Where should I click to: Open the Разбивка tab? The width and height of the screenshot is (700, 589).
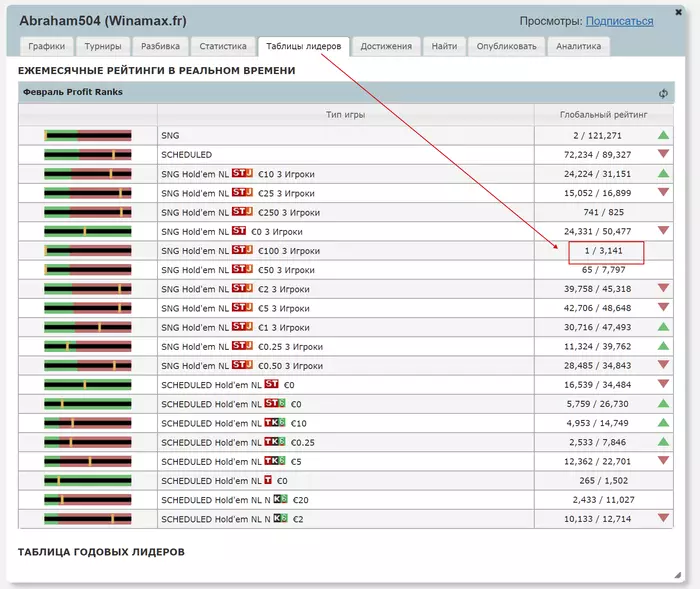[160, 46]
